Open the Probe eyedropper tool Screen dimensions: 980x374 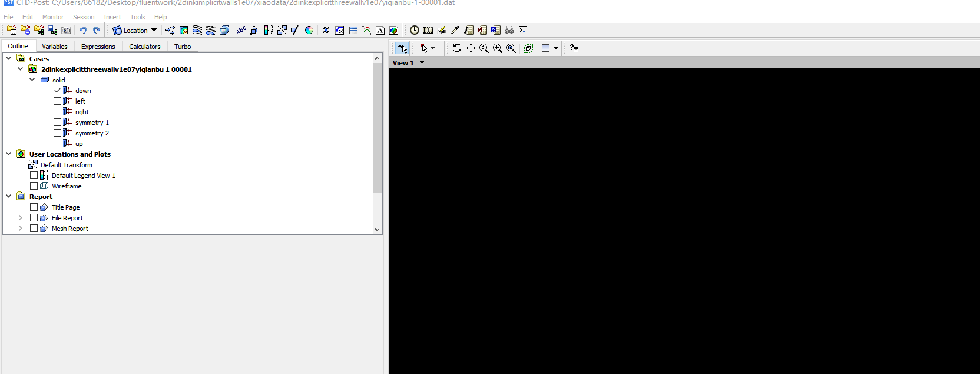[455, 30]
